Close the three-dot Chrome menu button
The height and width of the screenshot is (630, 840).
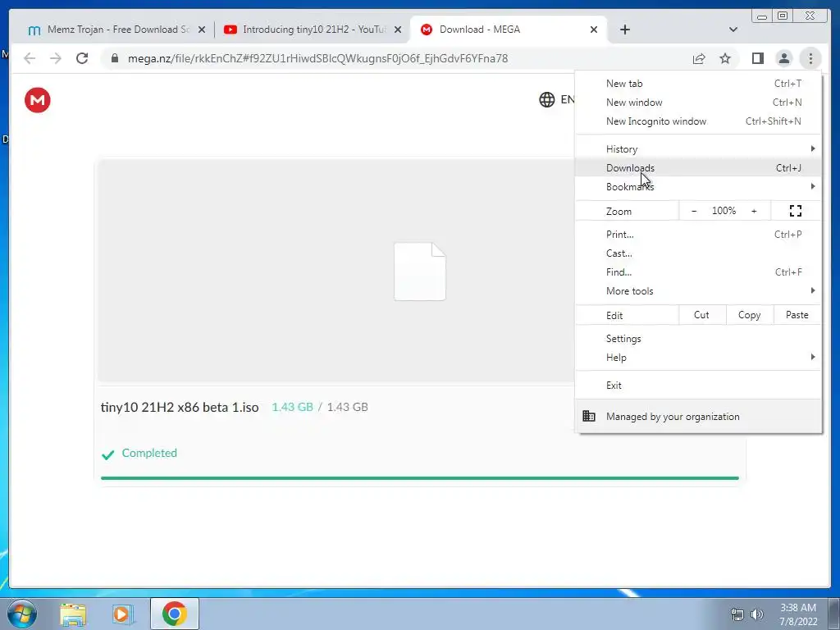point(810,58)
